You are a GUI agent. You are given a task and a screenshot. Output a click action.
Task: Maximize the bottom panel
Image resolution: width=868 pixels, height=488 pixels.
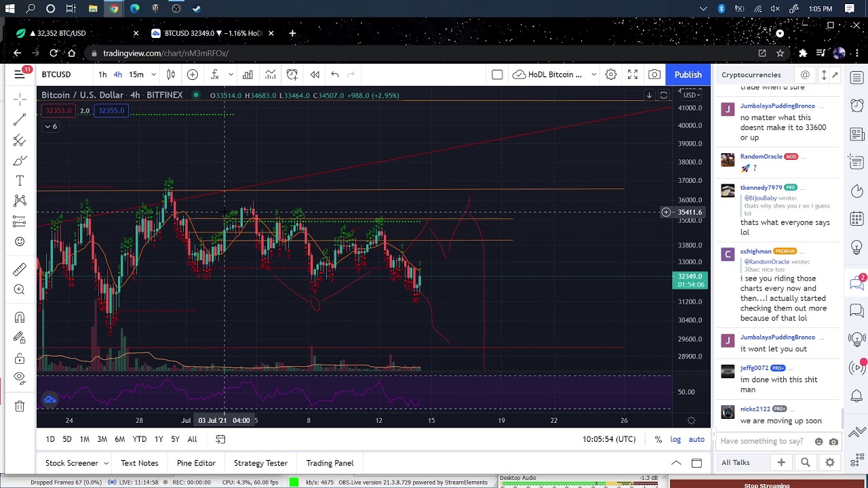[696, 463]
